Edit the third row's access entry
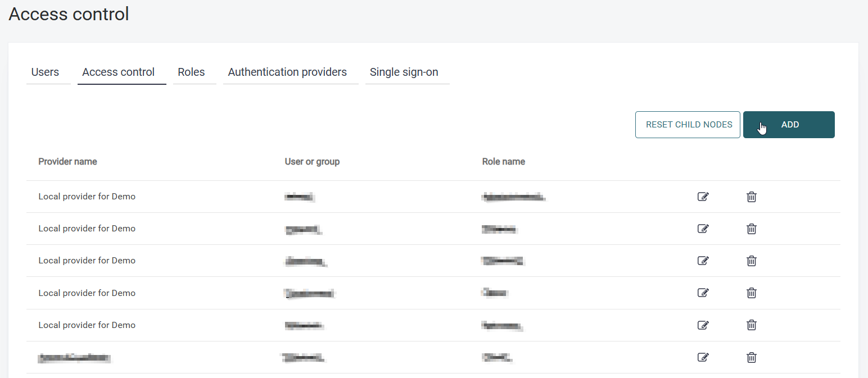The image size is (868, 378). click(703, 261)
